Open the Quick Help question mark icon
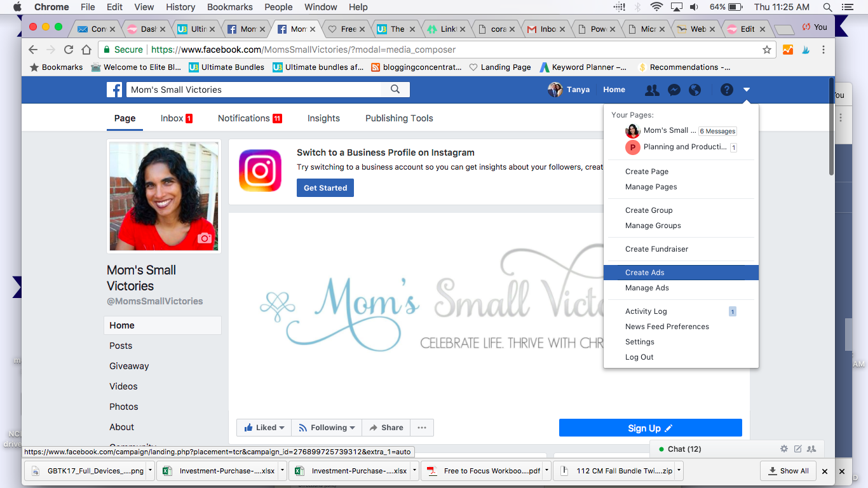 (726, 90)
